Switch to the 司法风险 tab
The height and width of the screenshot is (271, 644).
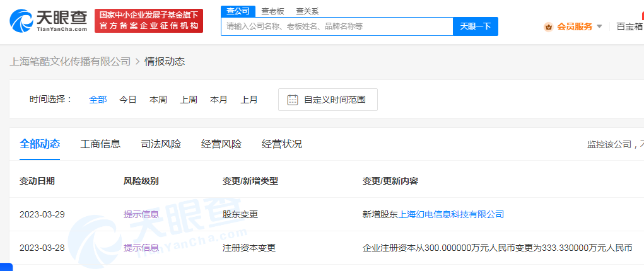161,144
